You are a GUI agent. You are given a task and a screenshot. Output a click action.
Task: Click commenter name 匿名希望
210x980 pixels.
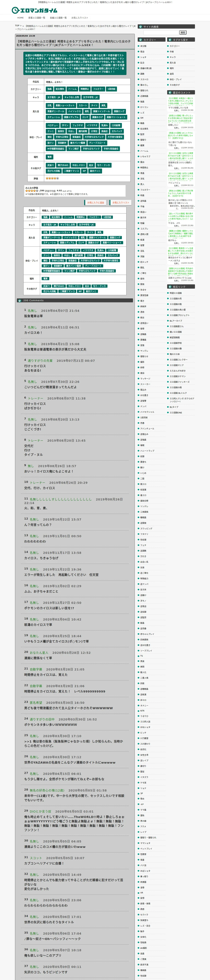pos(36,703)
